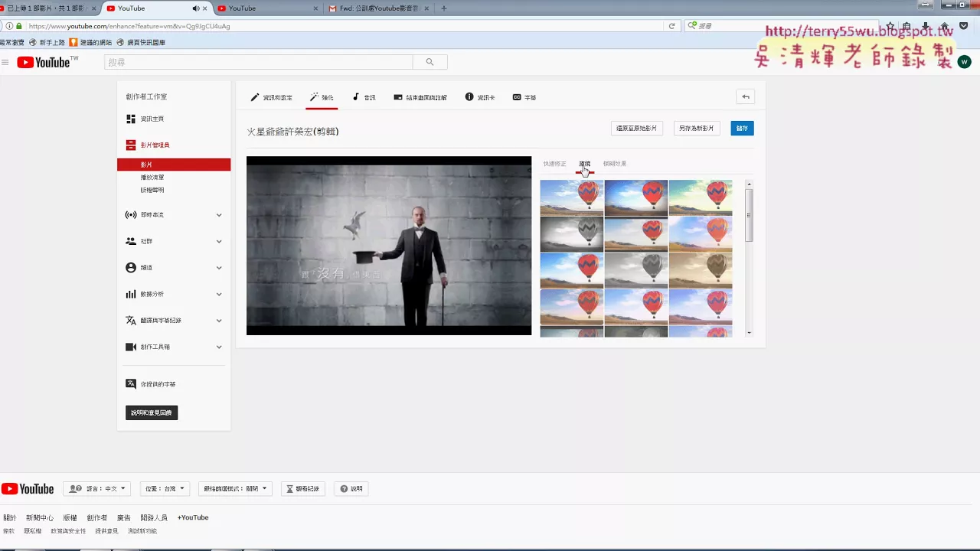Switch to 資訊和設定 tab
The height and width of the screenshot is (551, 980).
point(272,97)
